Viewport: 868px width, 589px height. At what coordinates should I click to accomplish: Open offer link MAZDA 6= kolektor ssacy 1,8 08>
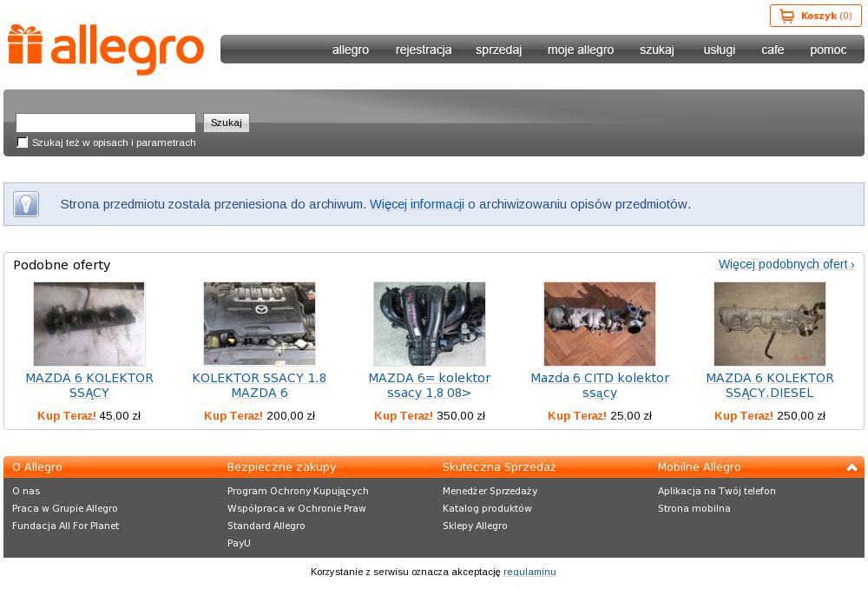[430, 385]
